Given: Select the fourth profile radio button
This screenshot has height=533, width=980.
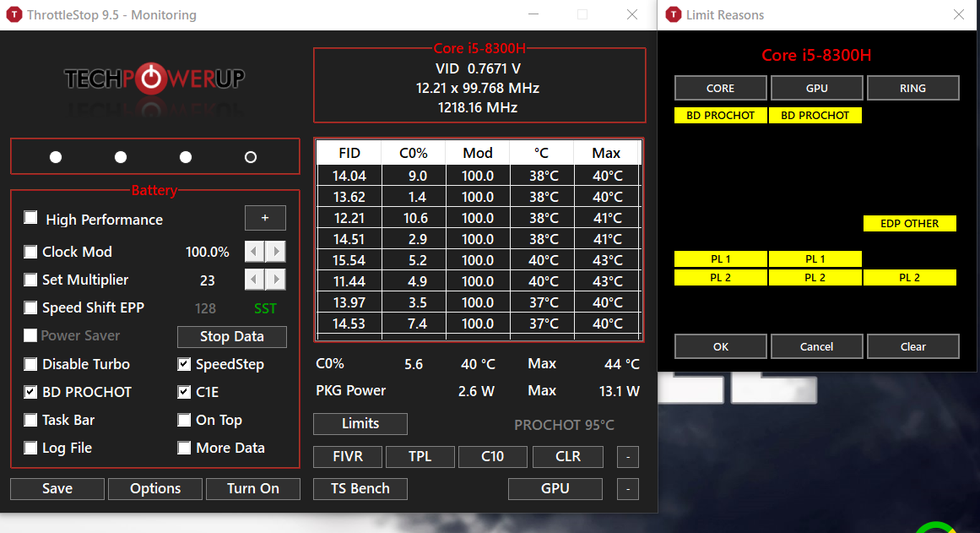Looking at the screenshot, I should [251, 157].
